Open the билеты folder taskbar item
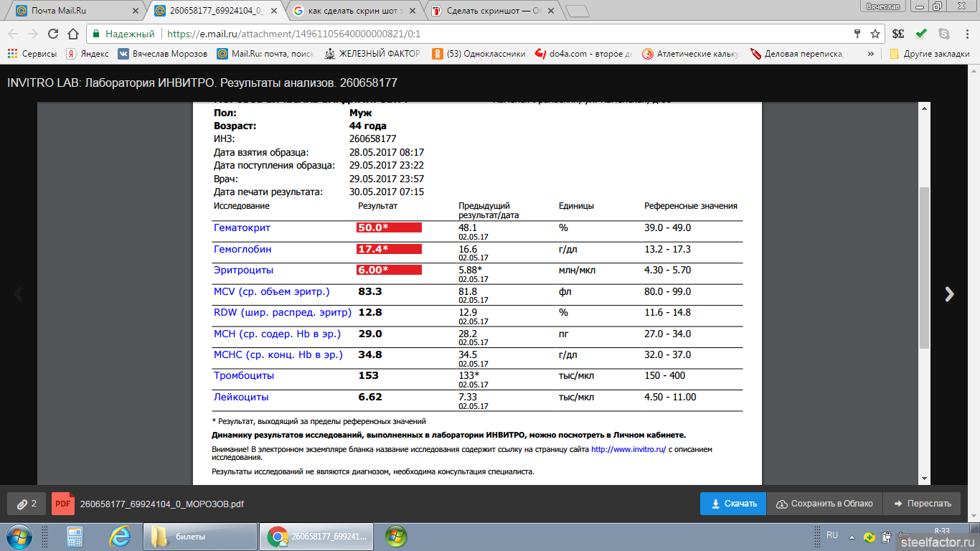Screen dimensions: 980x551 [199, 536]
